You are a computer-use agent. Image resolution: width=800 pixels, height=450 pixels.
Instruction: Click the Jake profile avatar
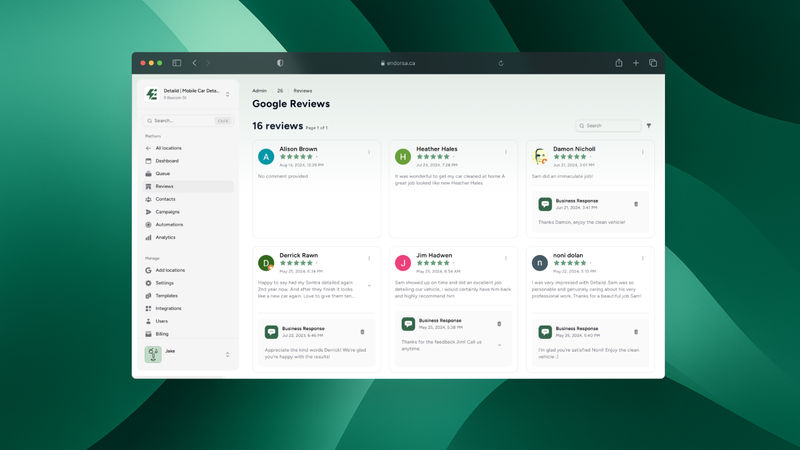[x=153, y=354]
